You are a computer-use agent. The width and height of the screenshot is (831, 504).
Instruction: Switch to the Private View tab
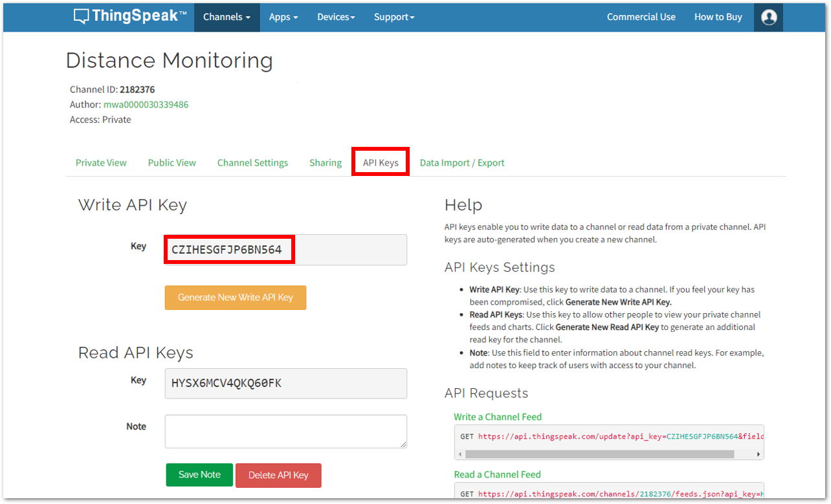click(101, 162)
